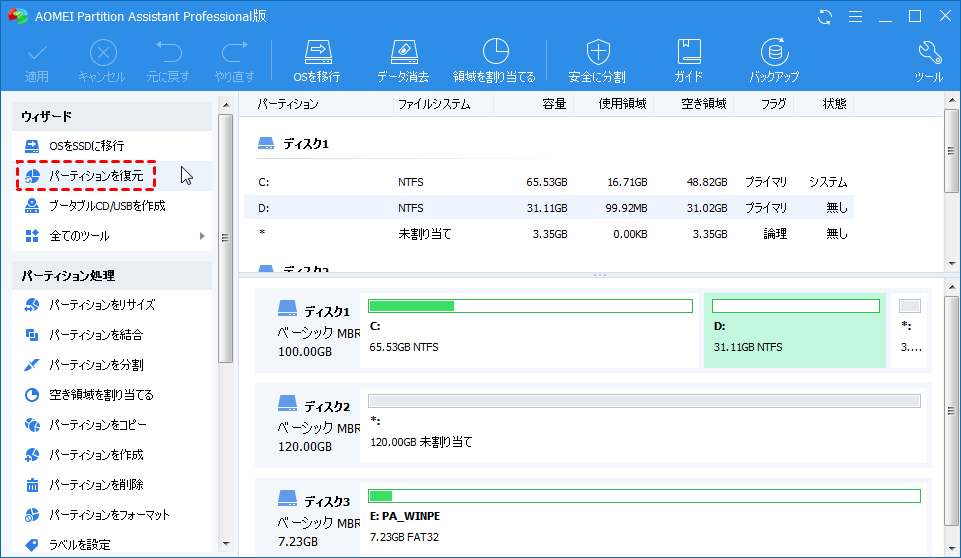Choose パーティションをリサイズ operation

pyautogui.click(x=112, y=305)
